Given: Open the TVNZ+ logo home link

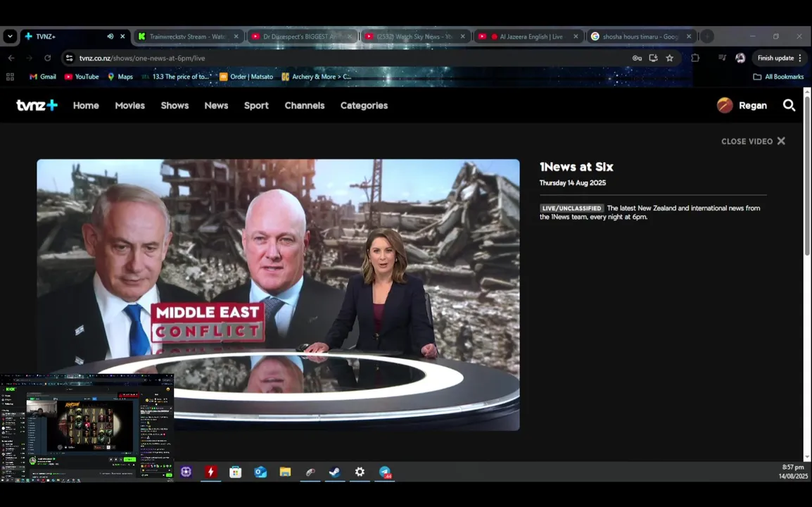Looking at the screenshot, I should [x=37, y=105].
